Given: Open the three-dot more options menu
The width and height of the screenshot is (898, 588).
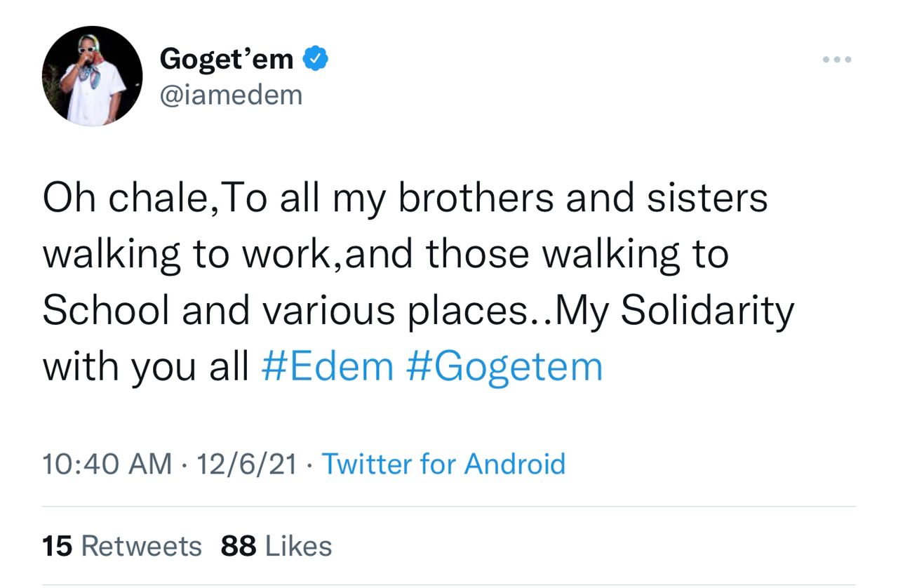Looking at the screenshot, I should (x=838, y=60).
